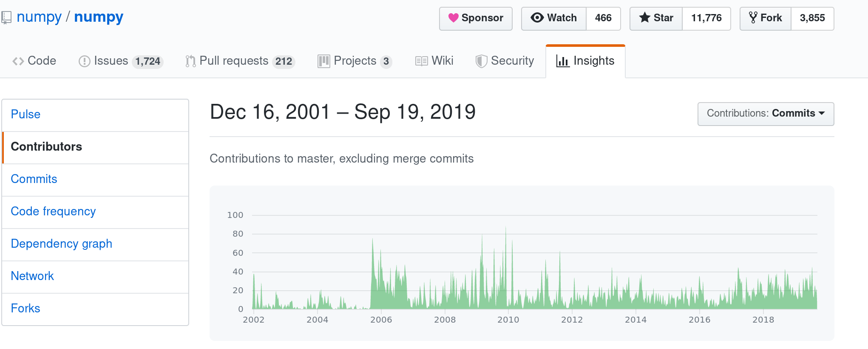This screenshot has height=349, width=868.
Task: Open Pulse in the sidebar
Action: (95, 114)
